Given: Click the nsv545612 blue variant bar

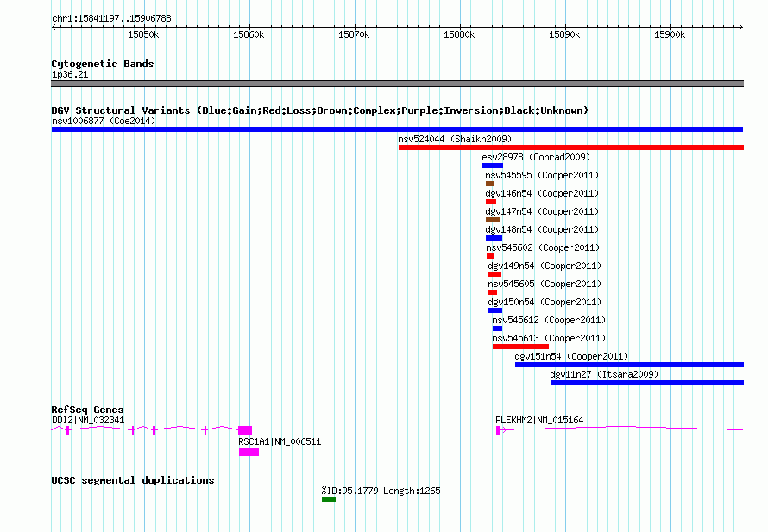Looking at the screenshot, I should 497,329.
